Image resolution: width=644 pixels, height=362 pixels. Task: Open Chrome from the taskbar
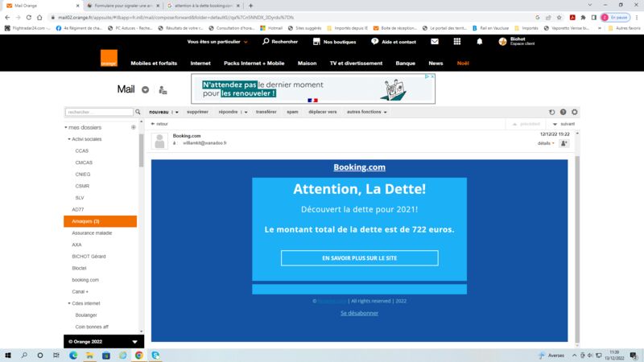(138, 356)
